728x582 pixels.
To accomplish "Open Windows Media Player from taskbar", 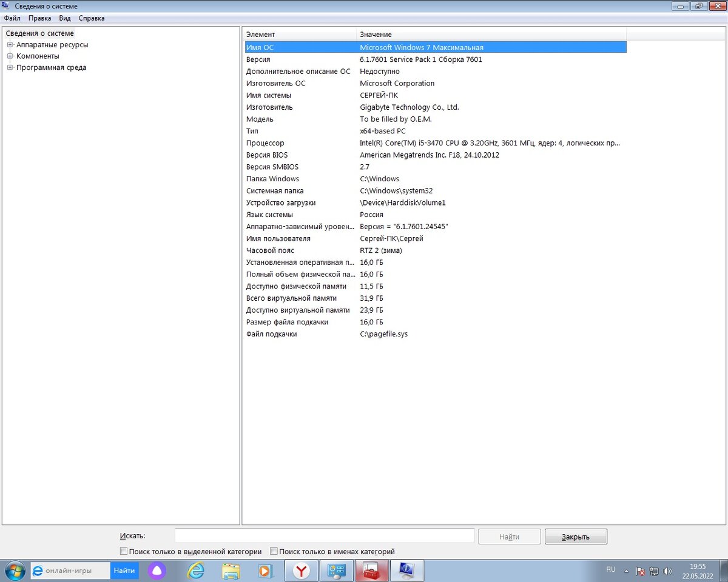I will point(265,570).
